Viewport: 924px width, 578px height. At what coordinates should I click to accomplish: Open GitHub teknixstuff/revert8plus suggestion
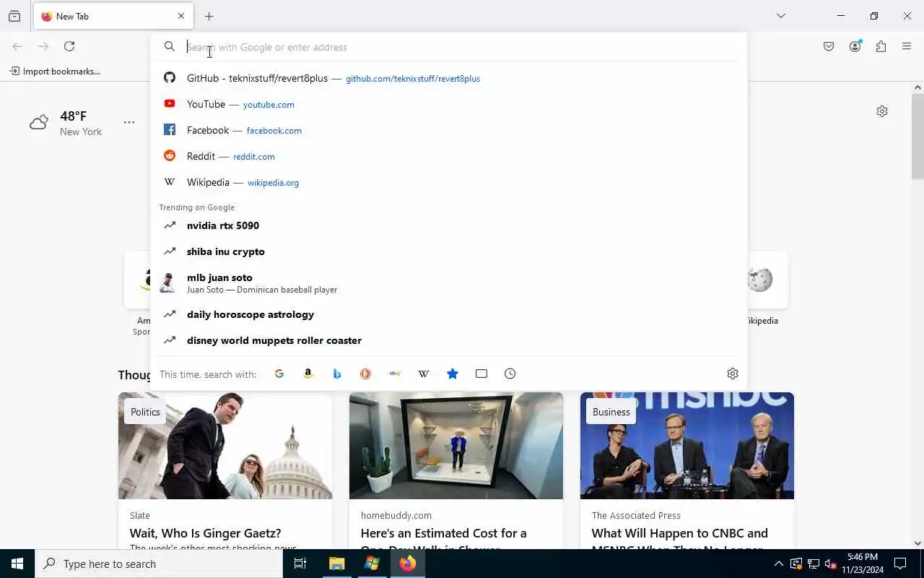coord(449,78)
